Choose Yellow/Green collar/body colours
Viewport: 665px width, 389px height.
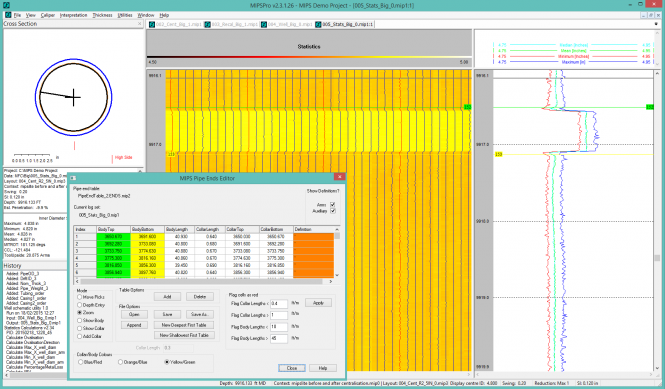point(167,362)
